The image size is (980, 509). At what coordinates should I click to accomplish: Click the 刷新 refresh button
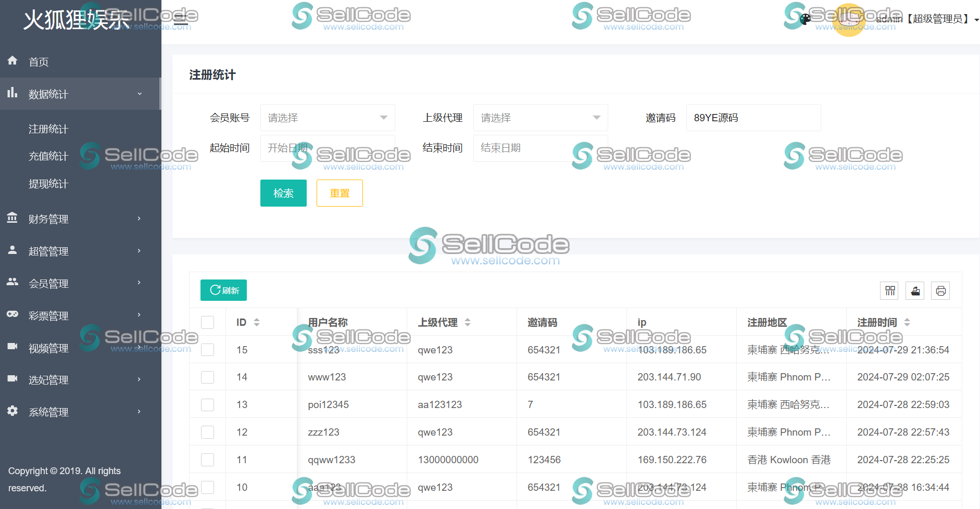(x=223, y=290)
